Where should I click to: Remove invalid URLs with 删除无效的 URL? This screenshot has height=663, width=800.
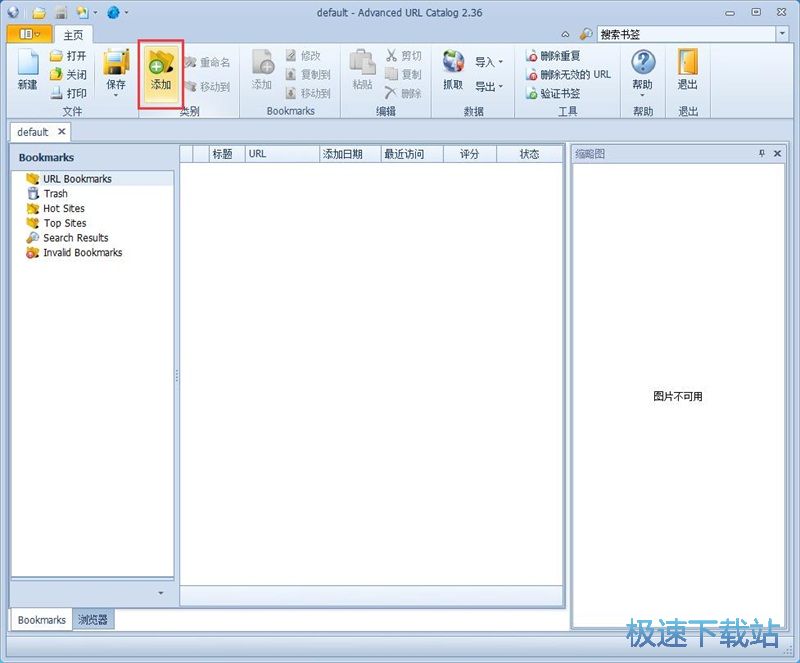coord(568,75)
